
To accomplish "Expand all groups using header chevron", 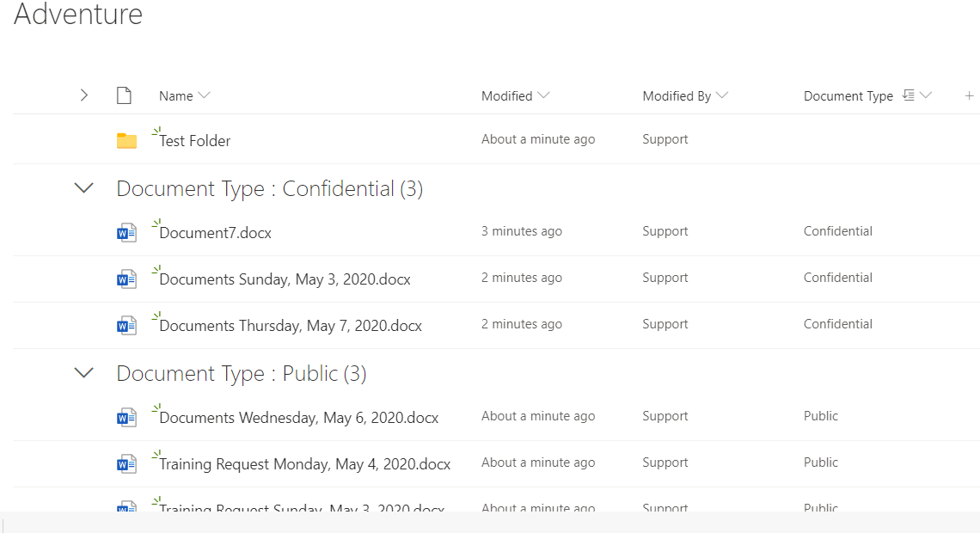I will 84,95.
